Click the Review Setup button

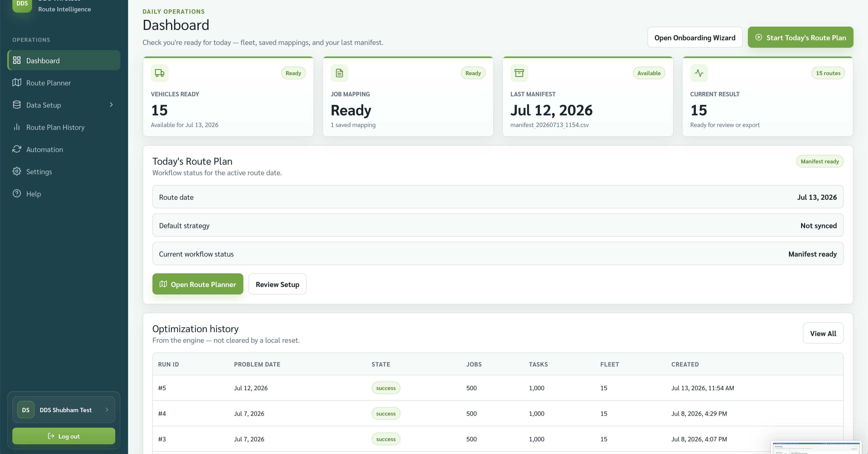click(x=278, y=284)
